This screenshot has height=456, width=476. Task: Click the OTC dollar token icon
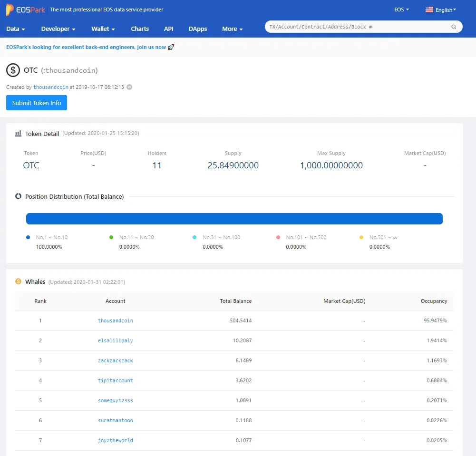click(13, 70)
